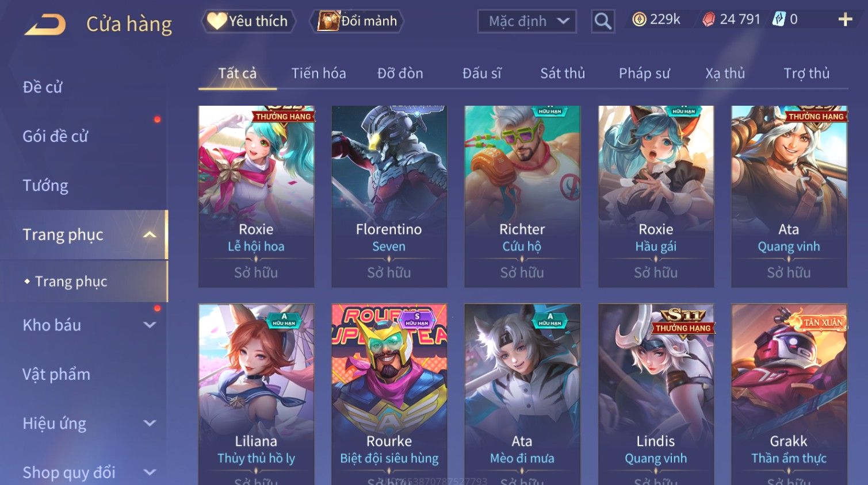Select Florentino Seven skin card
868x485 pixels.
click(x=389, y=197)
